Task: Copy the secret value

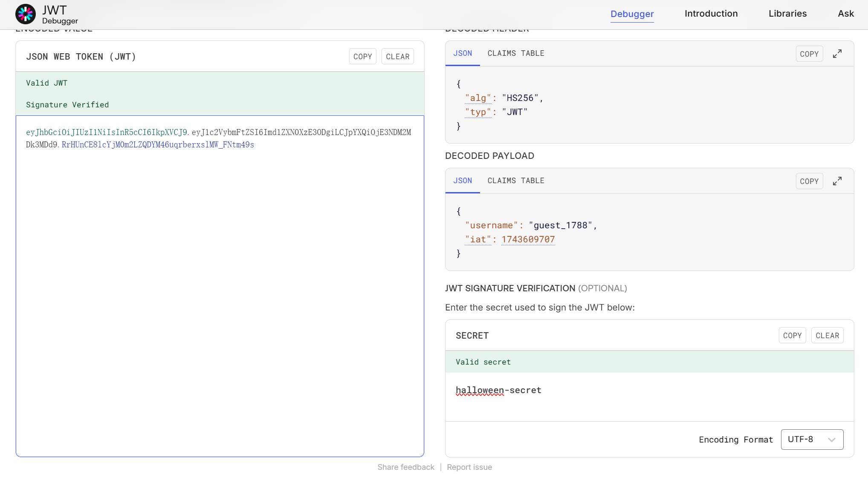Action: click(792, 336)
